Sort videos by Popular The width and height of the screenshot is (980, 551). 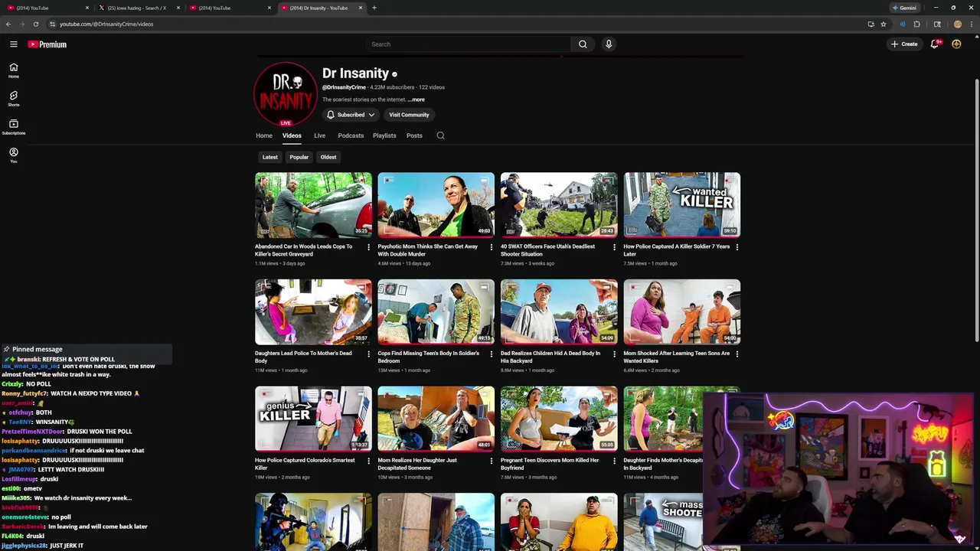coord(299,157)
